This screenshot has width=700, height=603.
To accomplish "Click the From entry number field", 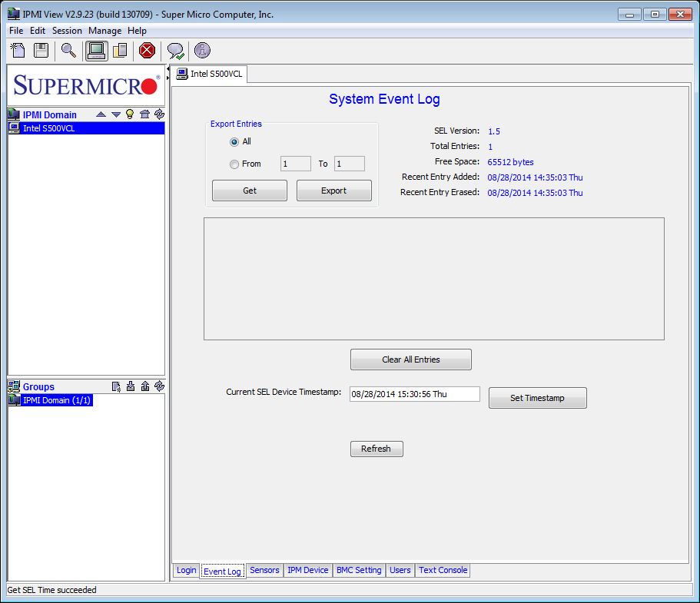I will click(x=296, y=164).
